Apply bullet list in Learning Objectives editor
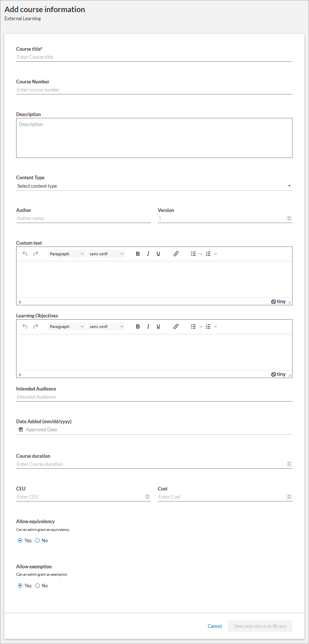309x644 pixels. pos(193,327)
